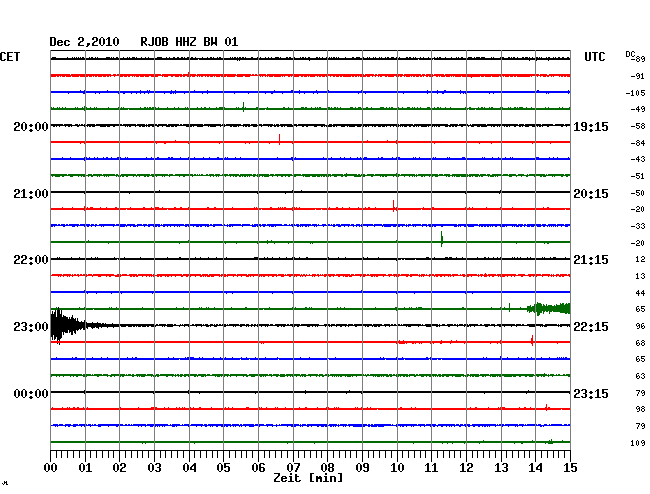This screenshot has width=650, height=494.
Task: Click the "20:00" CET time label
Action: click(x=31, y=126)
